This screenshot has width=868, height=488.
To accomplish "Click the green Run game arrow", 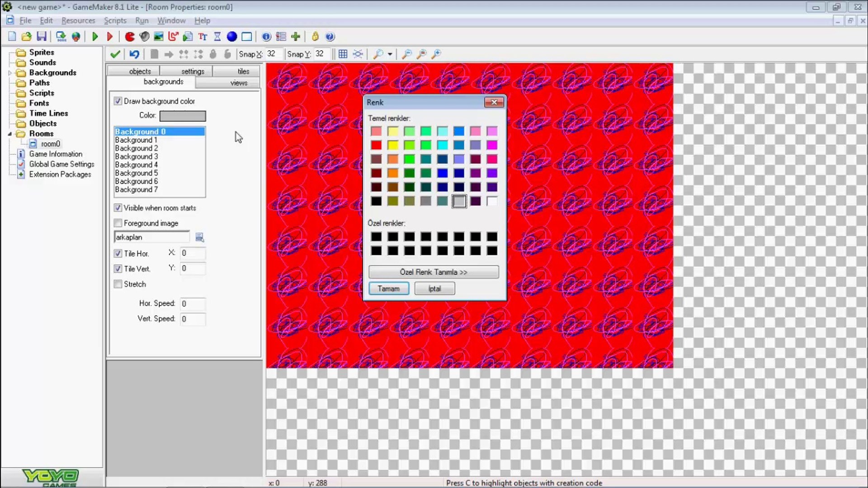I will (95, 37).
